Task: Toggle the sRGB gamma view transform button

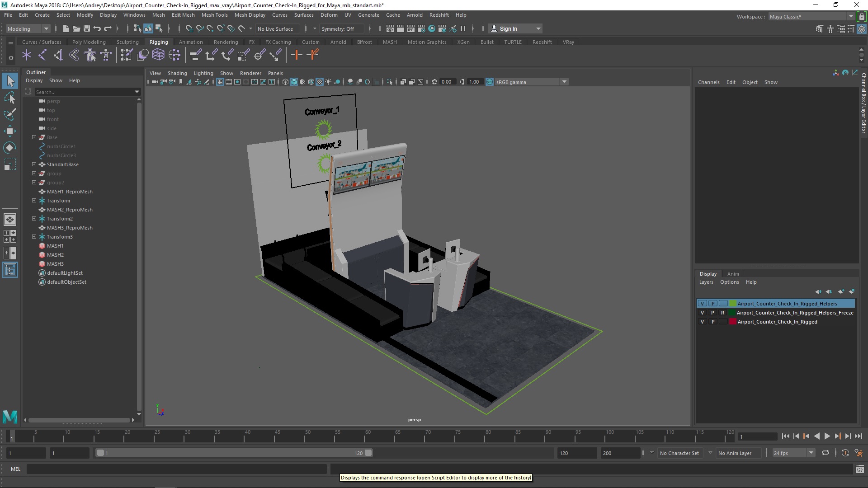Action: pos(490,82)
